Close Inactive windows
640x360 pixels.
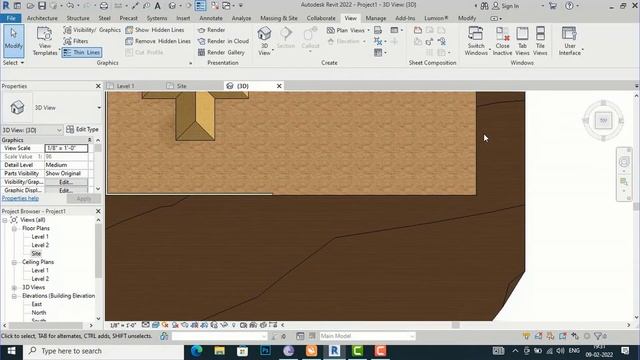point(502,41)
